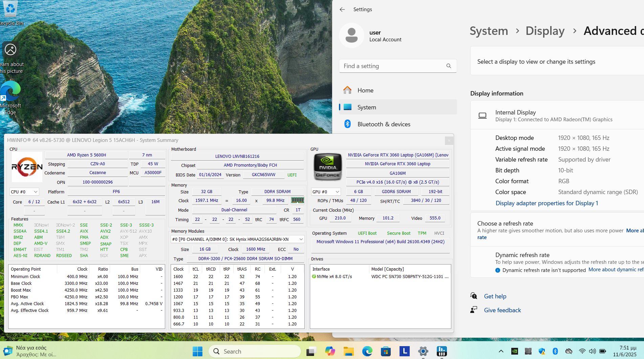Click the DDR4-3200 module type field
This screenshot has width=644, height=359.
coord(245,259)
